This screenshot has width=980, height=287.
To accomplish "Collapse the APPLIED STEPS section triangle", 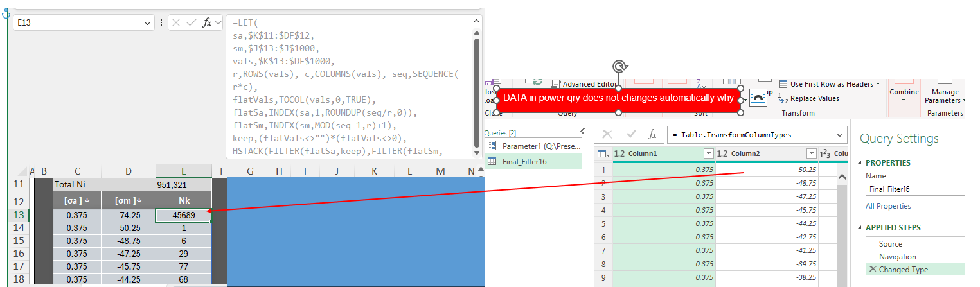I will (860, 228).
